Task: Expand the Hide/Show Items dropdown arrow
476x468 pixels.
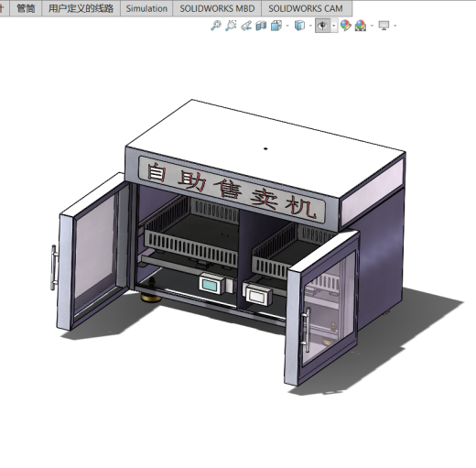Action: [334, 26]
